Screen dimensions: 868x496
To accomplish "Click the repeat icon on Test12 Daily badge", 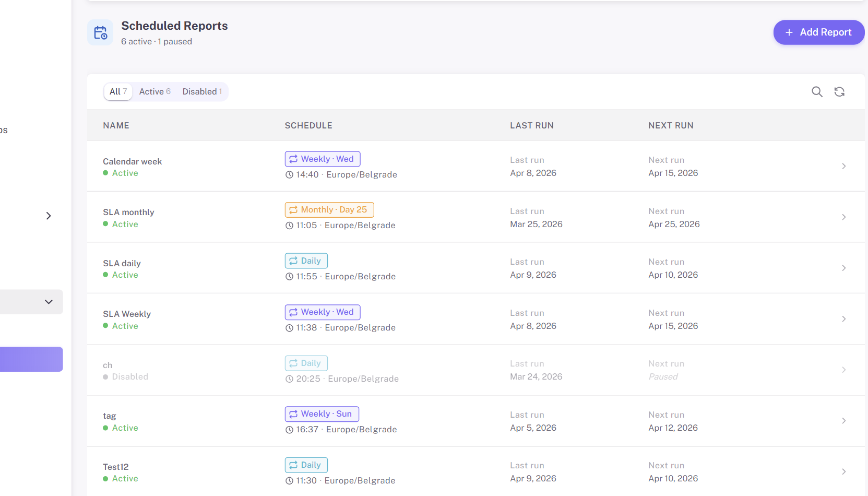I will tap(293, 465).
